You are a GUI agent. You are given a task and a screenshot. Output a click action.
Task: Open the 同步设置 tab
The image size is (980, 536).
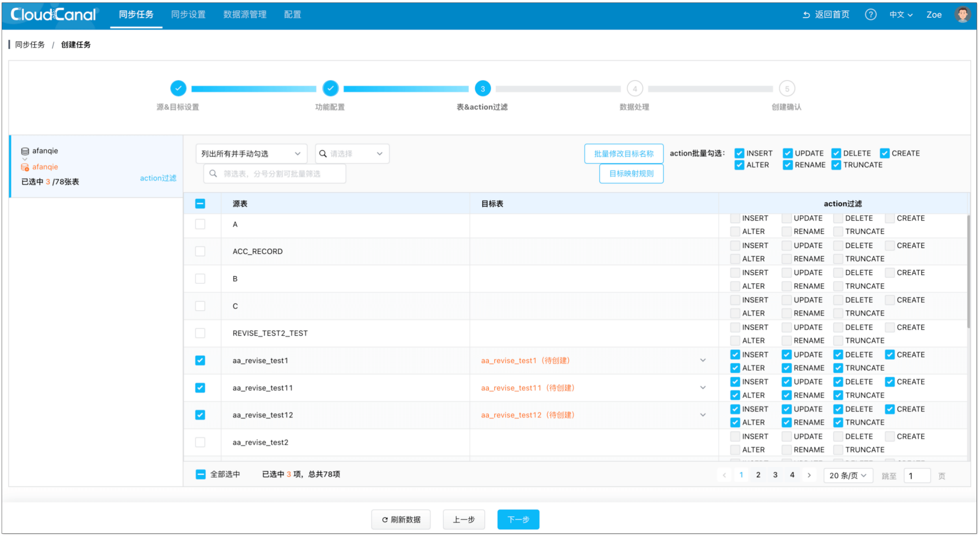(188, 15)
